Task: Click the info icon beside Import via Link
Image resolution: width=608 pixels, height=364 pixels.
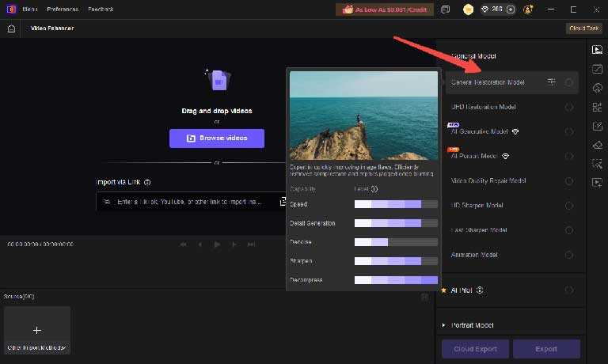Action: [x=147, y=182]
